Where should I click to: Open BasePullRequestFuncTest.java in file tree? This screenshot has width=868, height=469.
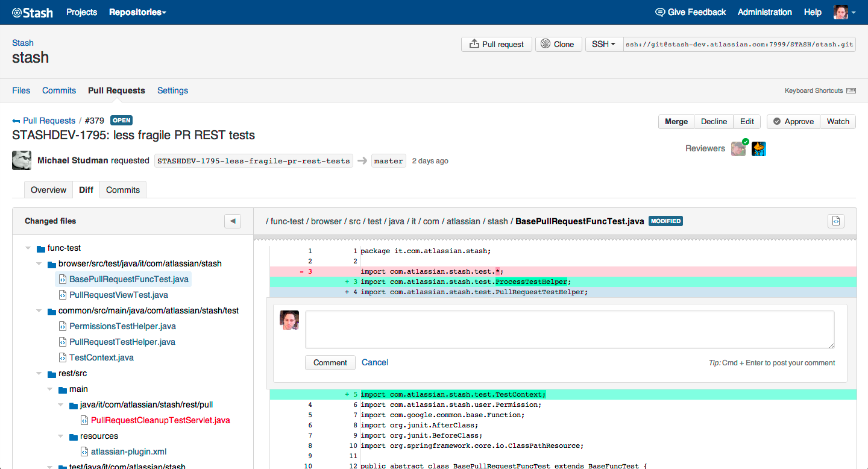coord(128,279)
